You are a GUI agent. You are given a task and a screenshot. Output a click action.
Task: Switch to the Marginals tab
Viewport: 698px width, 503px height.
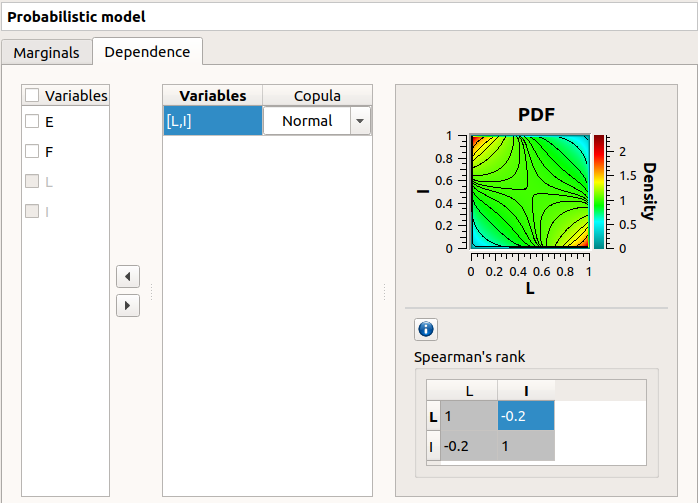tap(46, 53)
